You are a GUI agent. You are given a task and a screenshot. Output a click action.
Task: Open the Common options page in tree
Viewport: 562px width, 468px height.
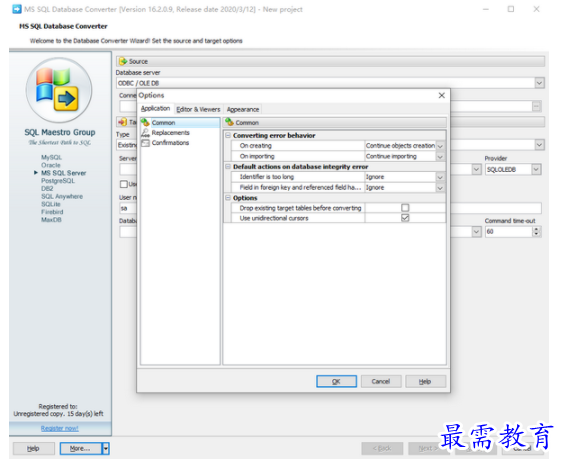coord(163,123)
